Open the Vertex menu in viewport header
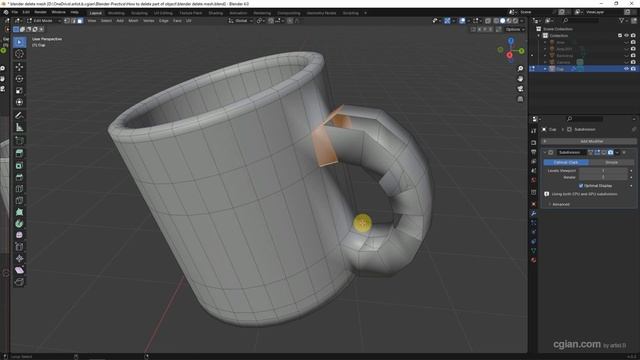The height and width of the screenshot is (360, 640). [149, 20]
